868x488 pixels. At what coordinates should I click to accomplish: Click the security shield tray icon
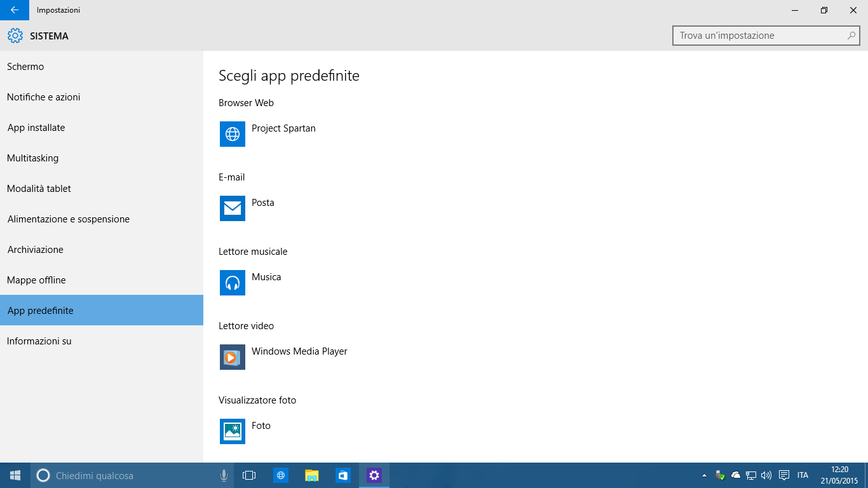(x=720, y=475)
